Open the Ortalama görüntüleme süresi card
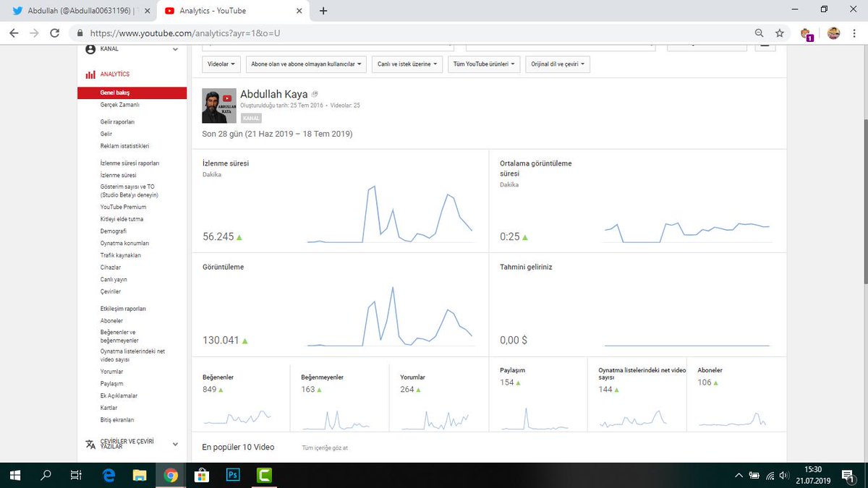 point(637,201)
